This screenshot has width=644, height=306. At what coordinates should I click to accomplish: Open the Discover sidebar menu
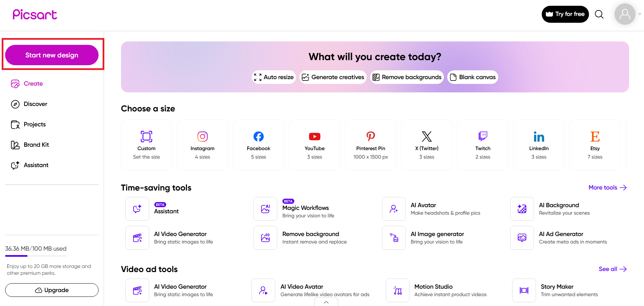35,104
